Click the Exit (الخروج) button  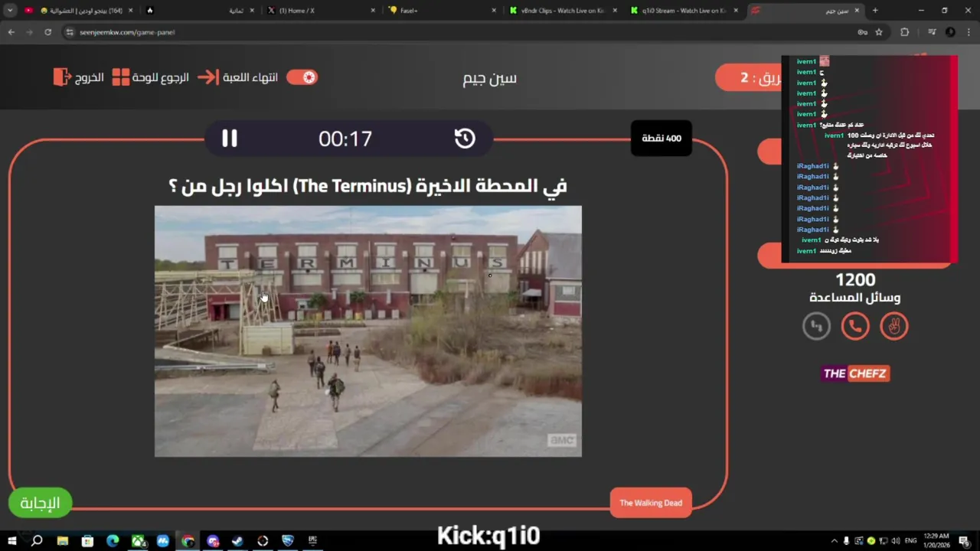point(79,77)
